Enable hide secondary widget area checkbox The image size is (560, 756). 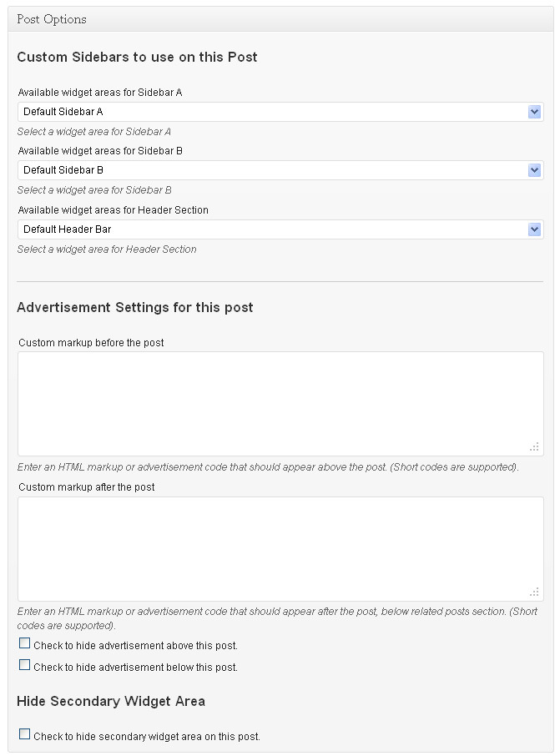[x=25, y=735]
